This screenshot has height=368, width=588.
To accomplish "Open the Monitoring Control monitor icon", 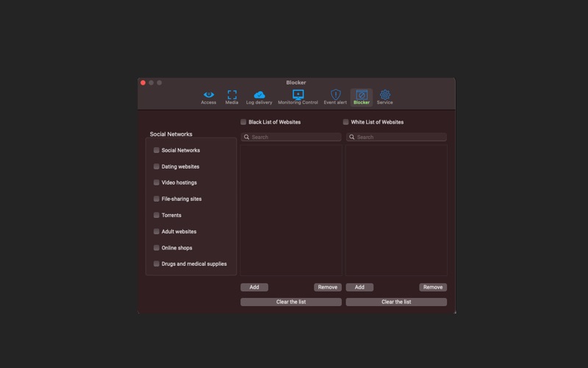I will [298, 94].
